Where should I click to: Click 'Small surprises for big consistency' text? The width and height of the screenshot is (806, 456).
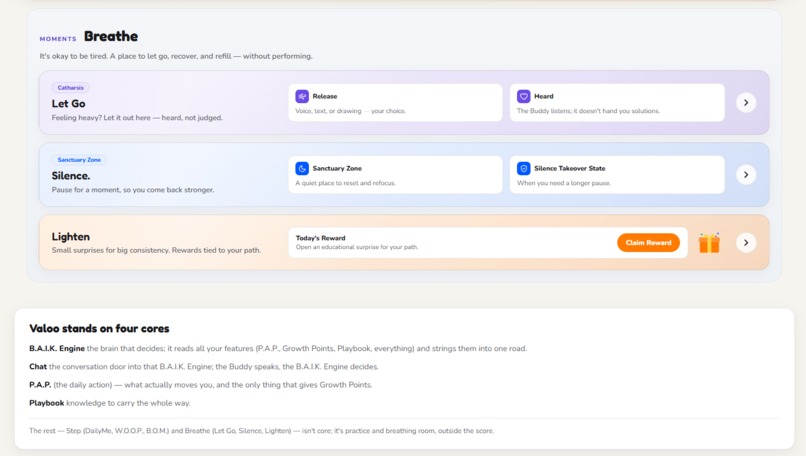156,250
